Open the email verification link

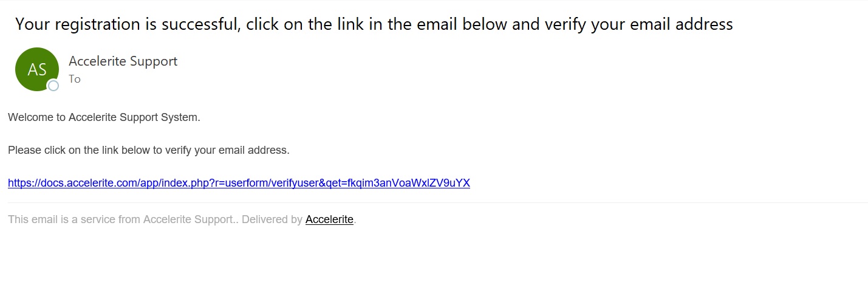pos(239,183)
